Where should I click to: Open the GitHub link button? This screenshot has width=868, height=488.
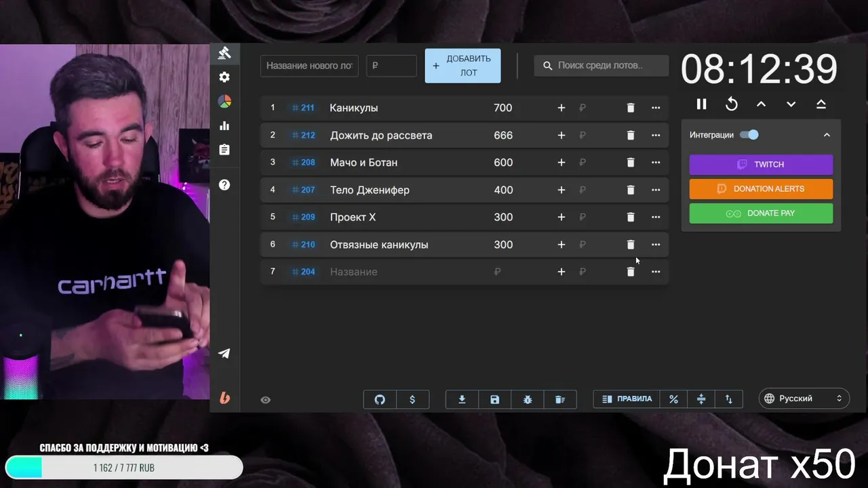[380, 400]
